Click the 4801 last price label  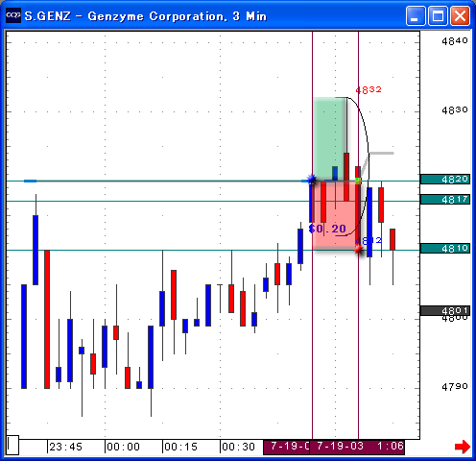[445, 310]
